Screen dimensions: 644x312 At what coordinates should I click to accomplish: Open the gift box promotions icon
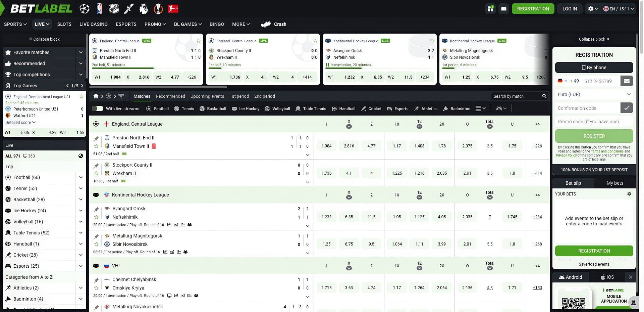(x=490, y=9)
